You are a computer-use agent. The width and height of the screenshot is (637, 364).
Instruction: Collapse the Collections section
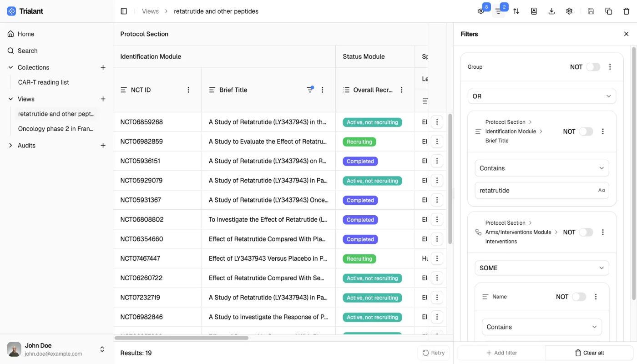[x=10, y=67]
